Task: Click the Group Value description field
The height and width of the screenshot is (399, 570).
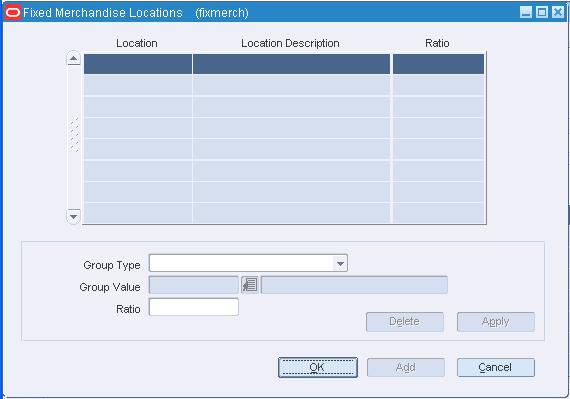Action: (x=354, y=285)
